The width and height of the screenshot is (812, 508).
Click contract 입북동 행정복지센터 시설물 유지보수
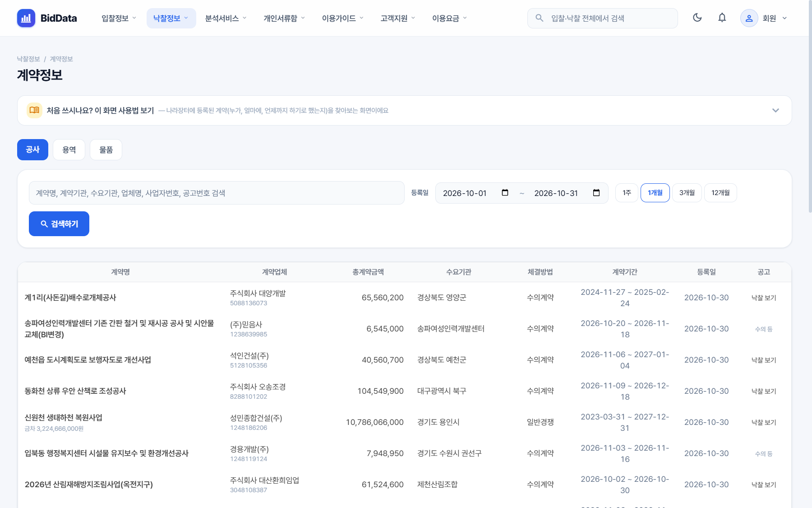click(x=106, y=453)
